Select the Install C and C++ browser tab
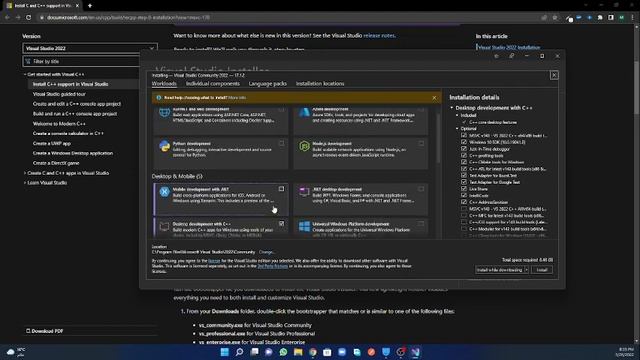This screenshot has width=640, height=360. pyautogui.click(x=42, y=6)
